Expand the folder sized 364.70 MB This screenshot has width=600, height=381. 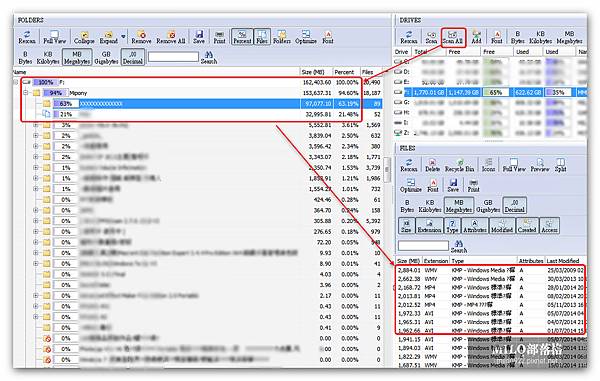pos(36,210)
